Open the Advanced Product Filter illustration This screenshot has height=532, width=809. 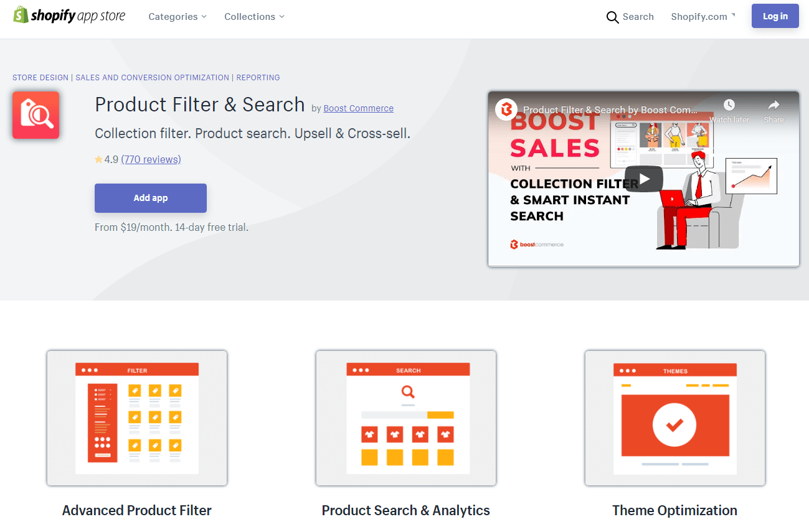(x=137, y=418)
